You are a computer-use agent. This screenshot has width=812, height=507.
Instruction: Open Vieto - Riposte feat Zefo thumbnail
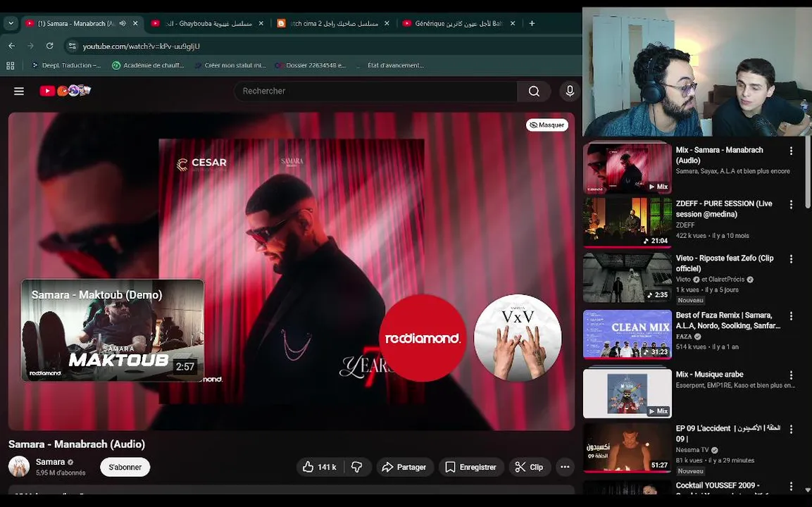627,277
